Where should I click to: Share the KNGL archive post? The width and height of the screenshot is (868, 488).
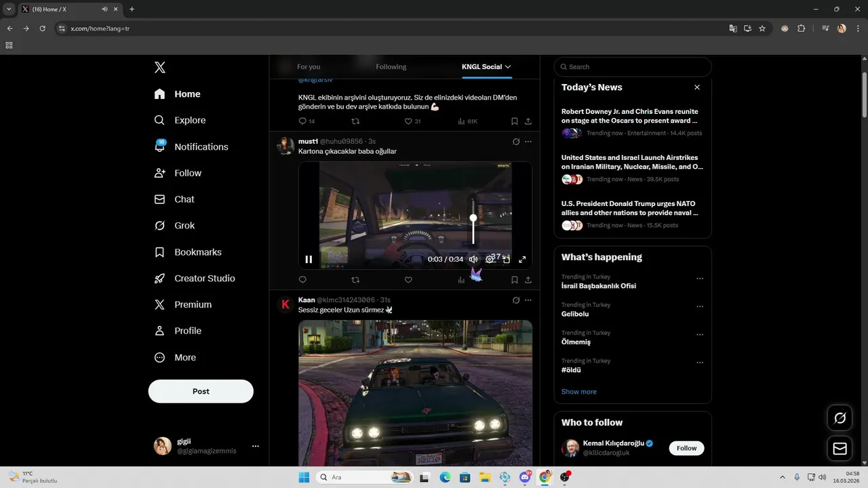pyautogui.click(x=528, y=121)
